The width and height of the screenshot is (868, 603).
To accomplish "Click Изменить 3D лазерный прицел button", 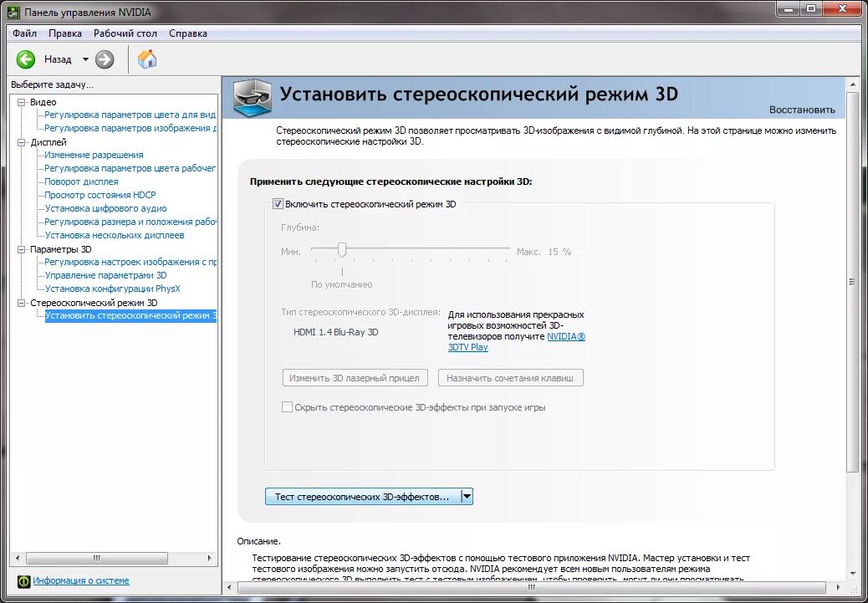I will pos(355,378).
